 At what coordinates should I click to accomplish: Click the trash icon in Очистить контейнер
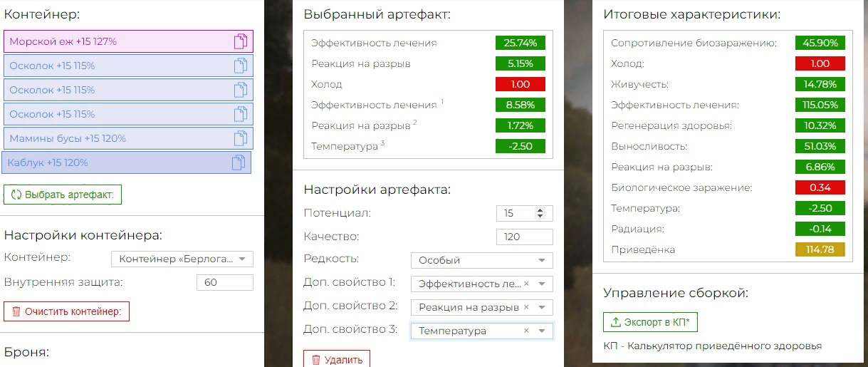16,311
